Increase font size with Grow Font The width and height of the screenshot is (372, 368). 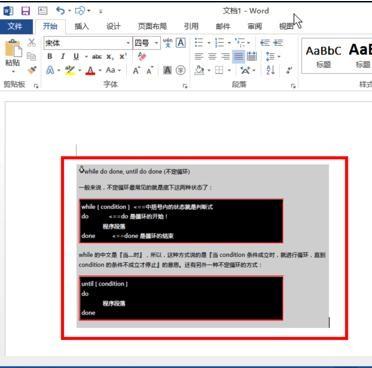coord(136,70)
